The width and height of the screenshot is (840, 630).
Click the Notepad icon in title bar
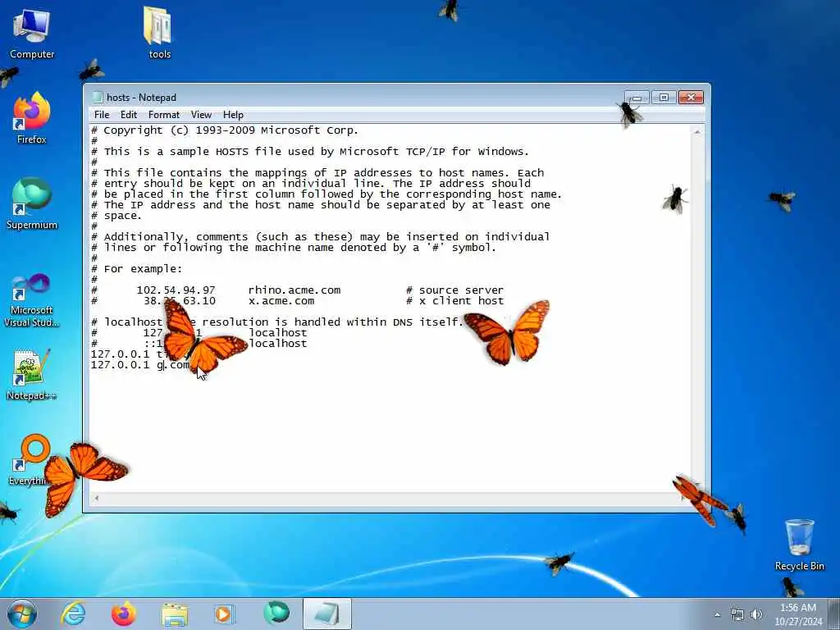[97, 97]
